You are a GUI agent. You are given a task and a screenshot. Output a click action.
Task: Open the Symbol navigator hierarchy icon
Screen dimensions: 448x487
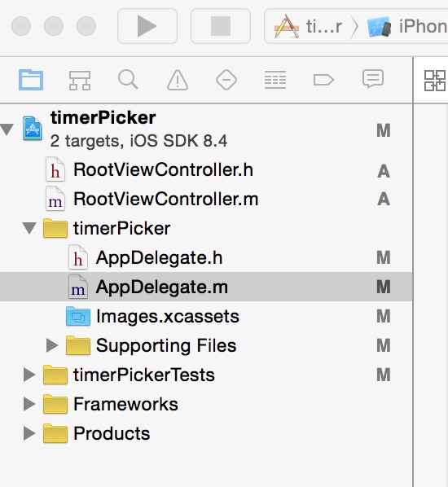pyautogui.click(x=80, y=80)
